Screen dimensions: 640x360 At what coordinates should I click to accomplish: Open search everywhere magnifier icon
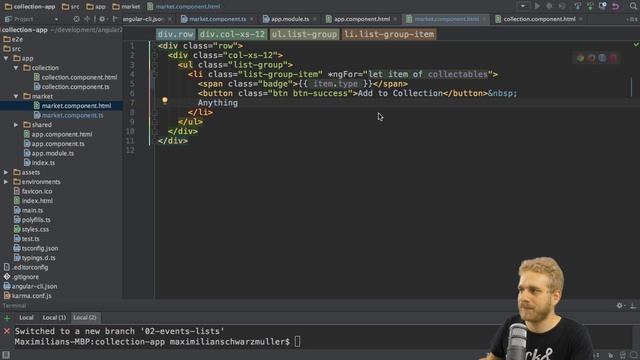pyautogui.click(x=633, y=6)
